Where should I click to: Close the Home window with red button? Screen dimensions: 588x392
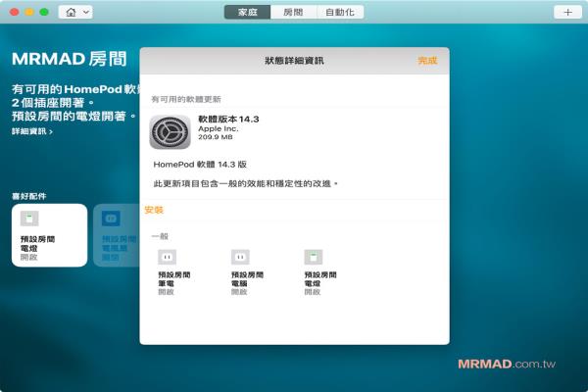coord(15,12)
